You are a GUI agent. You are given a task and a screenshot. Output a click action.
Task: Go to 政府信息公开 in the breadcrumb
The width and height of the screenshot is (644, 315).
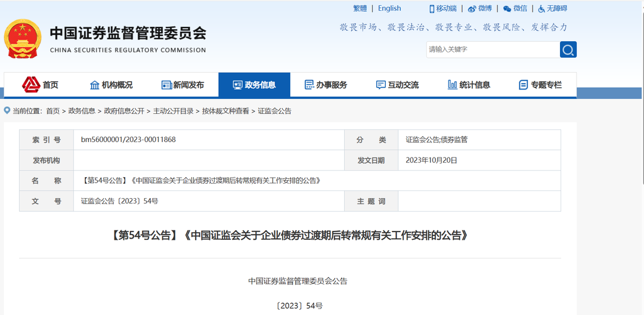point(124,111)
